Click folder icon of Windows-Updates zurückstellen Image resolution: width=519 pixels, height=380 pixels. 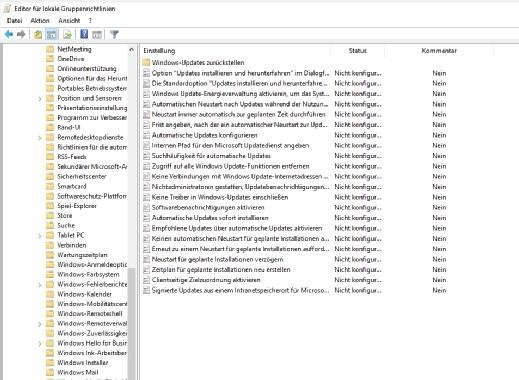pyautogui.click(x=146, y=62)
